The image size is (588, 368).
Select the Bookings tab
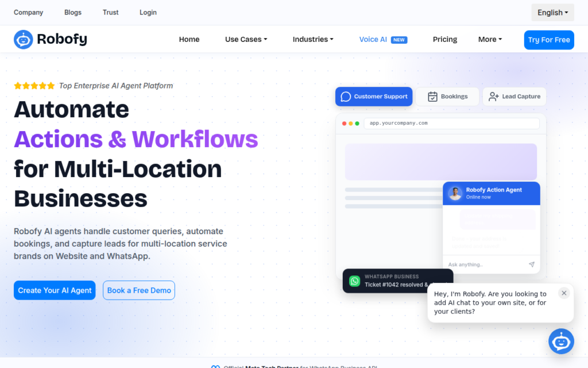click(447, 97)
